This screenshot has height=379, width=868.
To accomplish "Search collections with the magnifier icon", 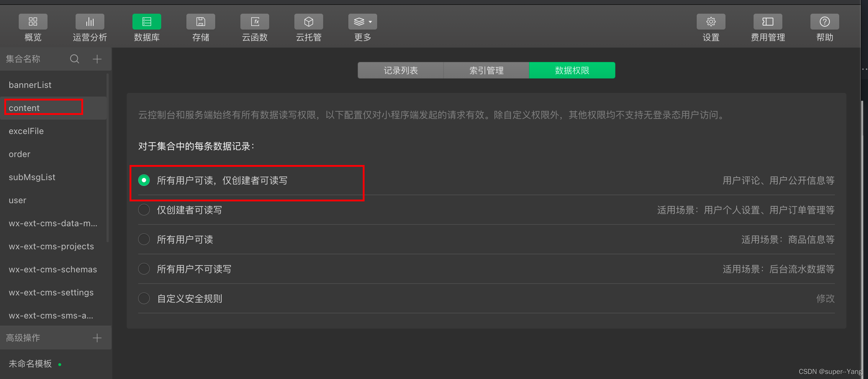I will (74, 59).
